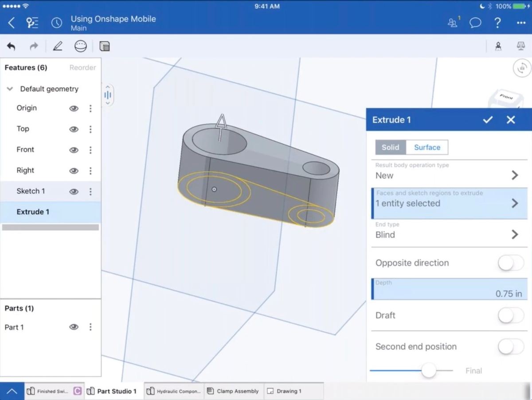The height and width of the screenshot is (400, 532).
Task: Open options menu for Sketch 1
Action: click(90, 191)
